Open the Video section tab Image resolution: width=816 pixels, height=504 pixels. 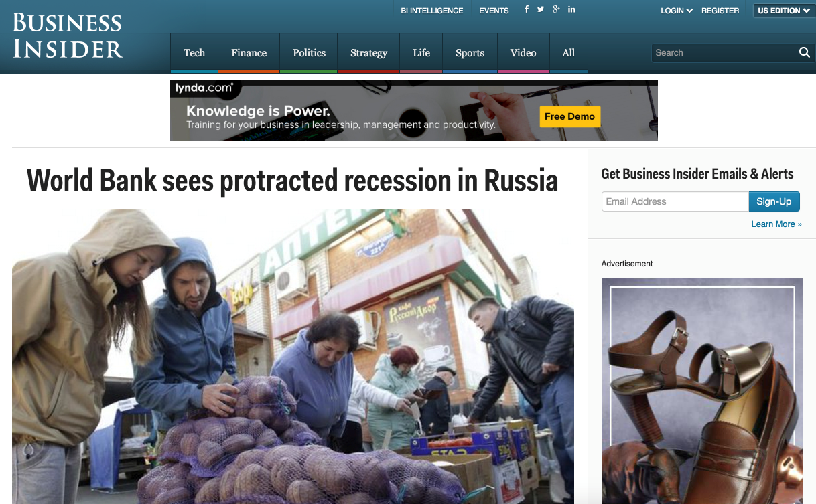pos(523,53)
